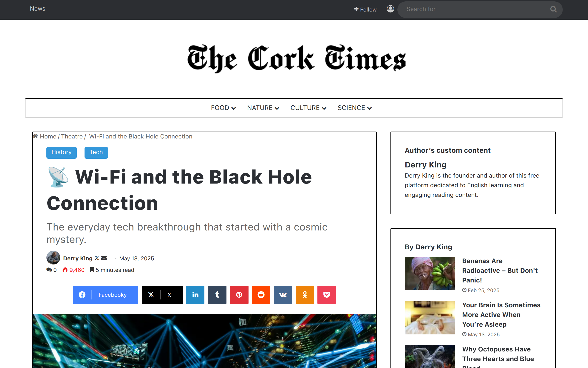Select the History category tag
The height and width of the screenshot is (368, 588).
(62, 152)
